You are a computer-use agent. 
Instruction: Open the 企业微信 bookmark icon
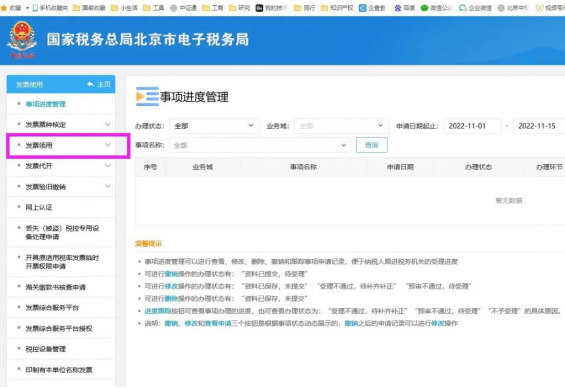tap(463, 8)
